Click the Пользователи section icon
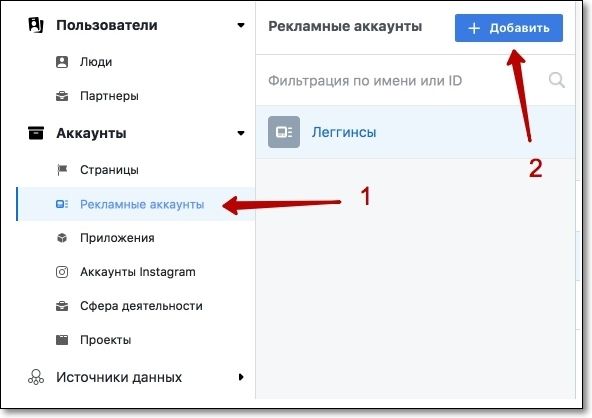The image size is (592, 418). pyautogui.click(x=36, y=25)
